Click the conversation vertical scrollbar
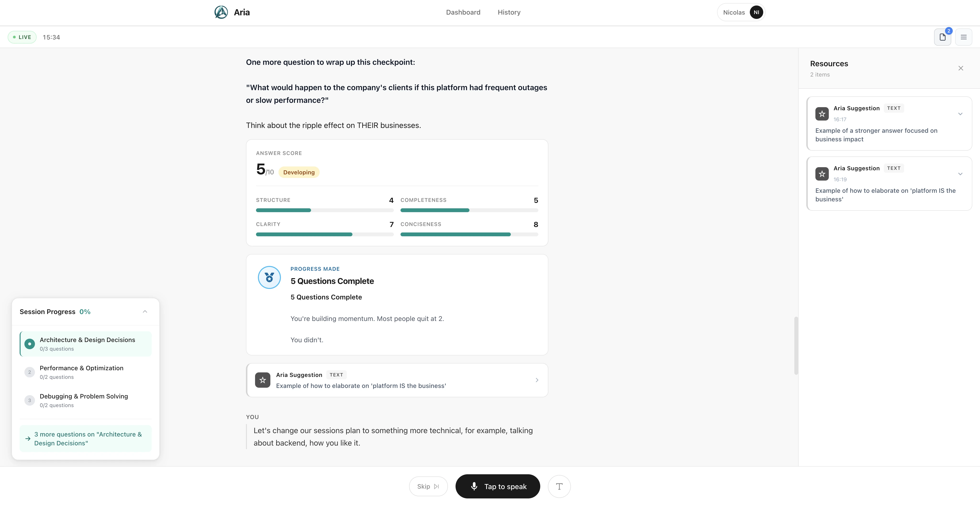 click(x=796, y=345)
